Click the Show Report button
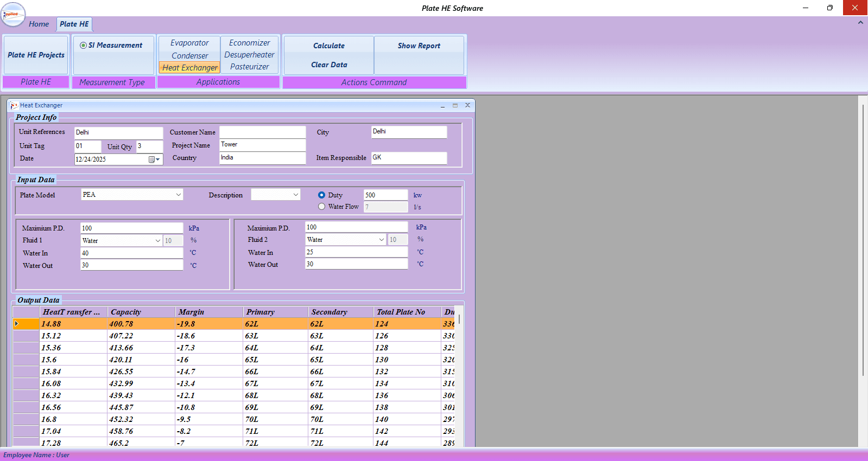Viewport: 868px width, 461px height. click(419, 46)
